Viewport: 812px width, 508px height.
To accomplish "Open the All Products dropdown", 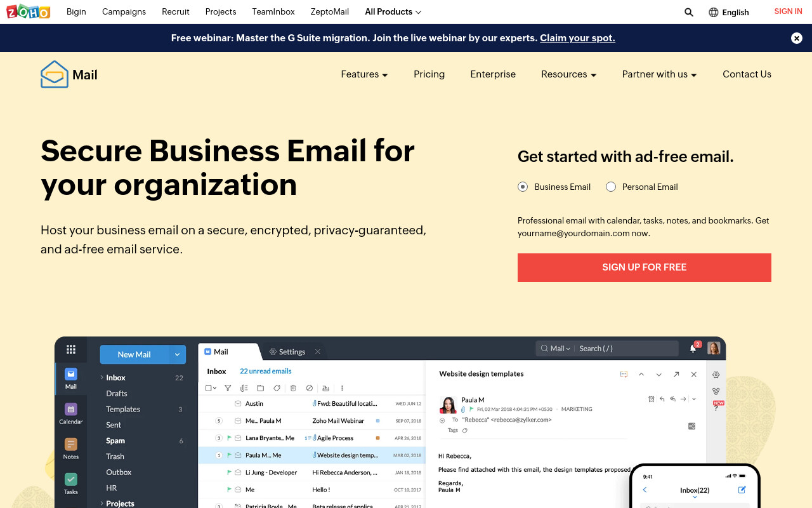I will pos(393,12).
